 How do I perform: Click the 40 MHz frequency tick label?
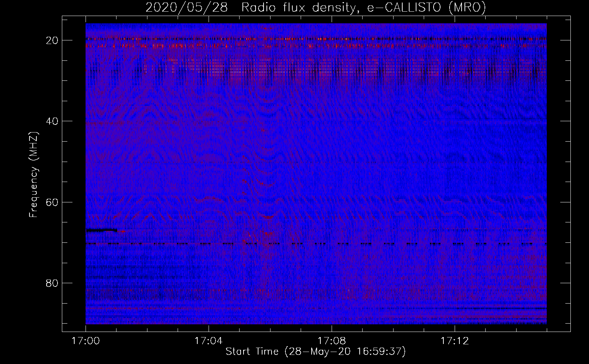(x=52, y=121)
